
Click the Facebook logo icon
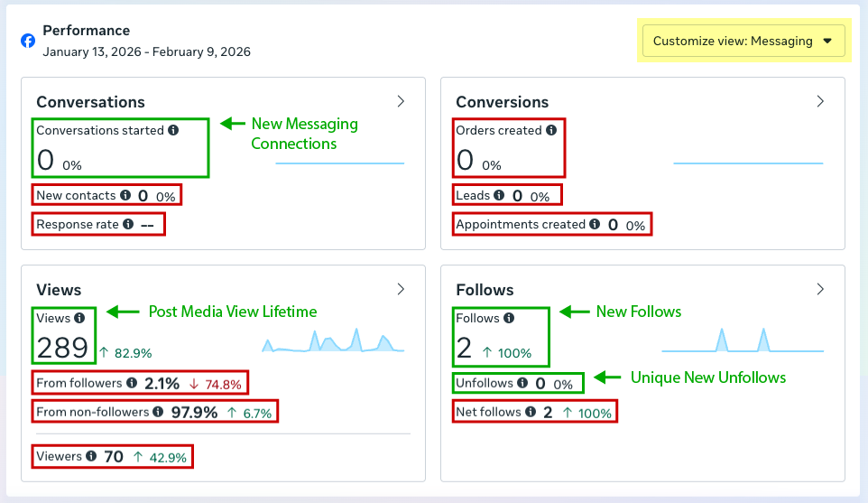click(28, 41)
